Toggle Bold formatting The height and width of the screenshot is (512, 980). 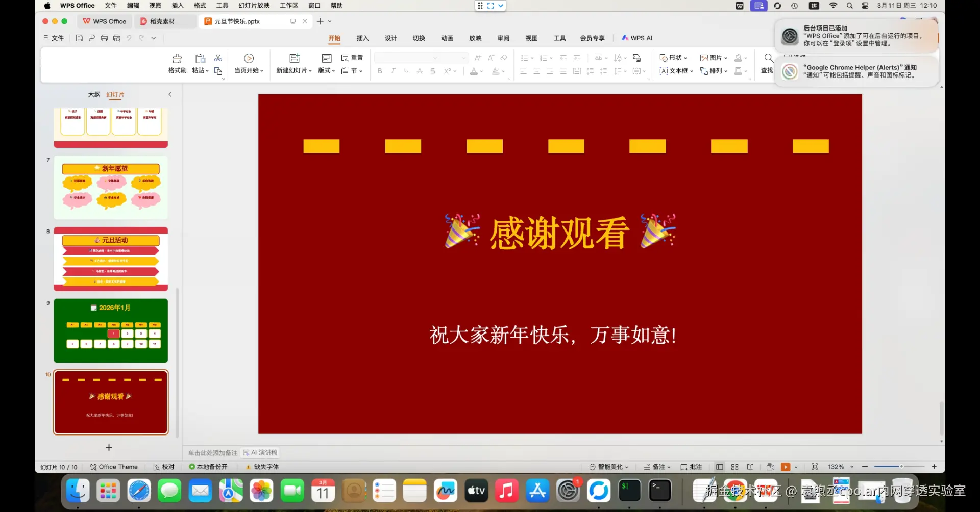click(x=380, y=71)
